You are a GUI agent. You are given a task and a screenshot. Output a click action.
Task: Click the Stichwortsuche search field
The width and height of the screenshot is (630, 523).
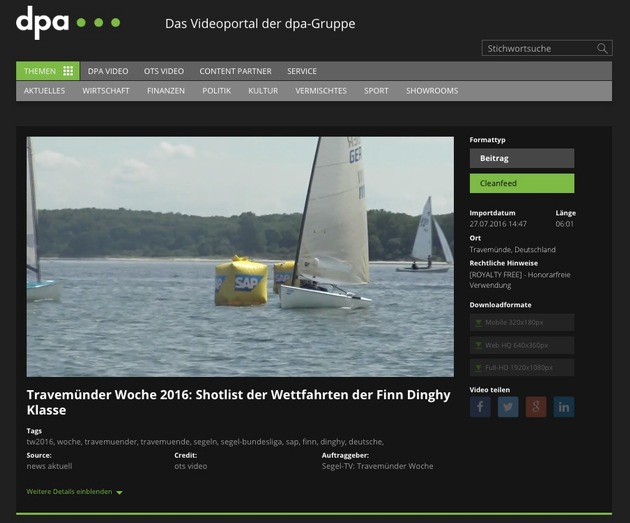pos(538,48)
